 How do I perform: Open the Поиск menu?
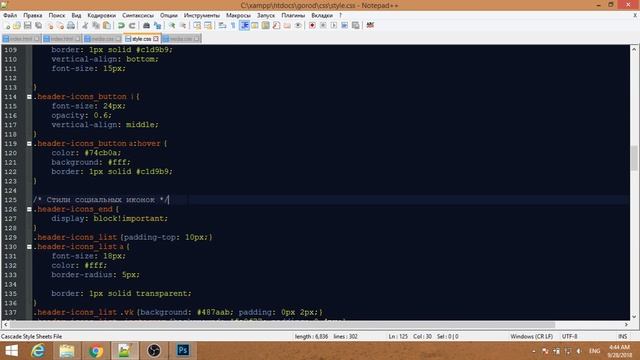click(x=57, y=15)
